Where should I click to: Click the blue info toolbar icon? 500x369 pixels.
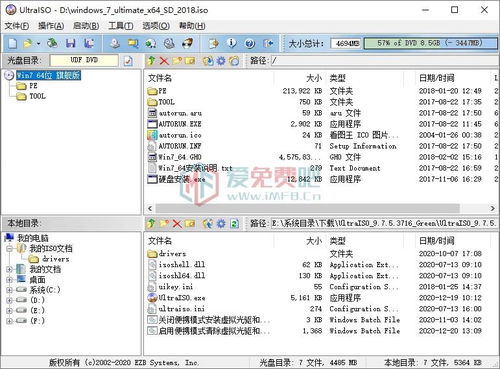232,43
